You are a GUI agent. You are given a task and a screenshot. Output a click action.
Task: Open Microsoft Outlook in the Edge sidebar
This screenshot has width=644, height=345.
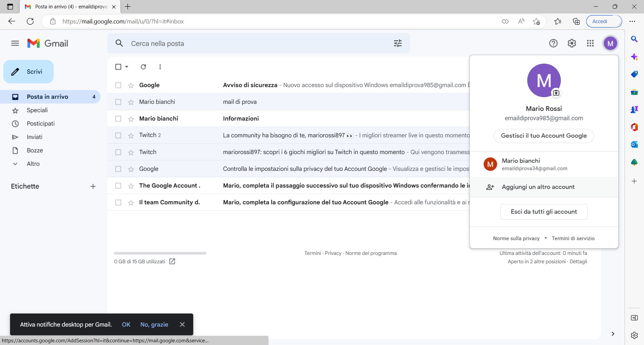(x=635, y=145)
